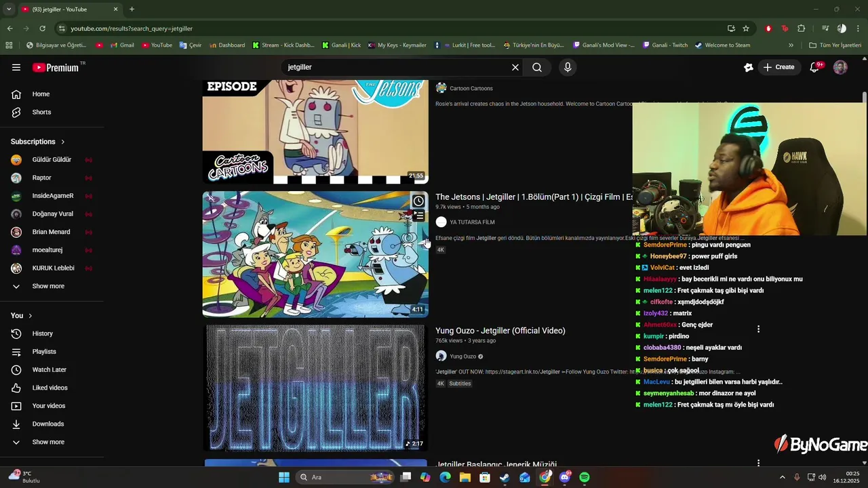Expand the You section chevron

pyautogui.click(x=30, y=316)
